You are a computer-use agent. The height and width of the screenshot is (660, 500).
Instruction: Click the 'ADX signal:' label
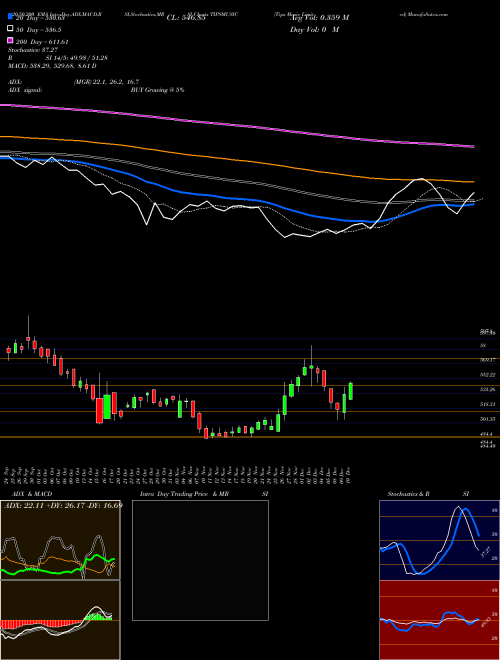25,90
